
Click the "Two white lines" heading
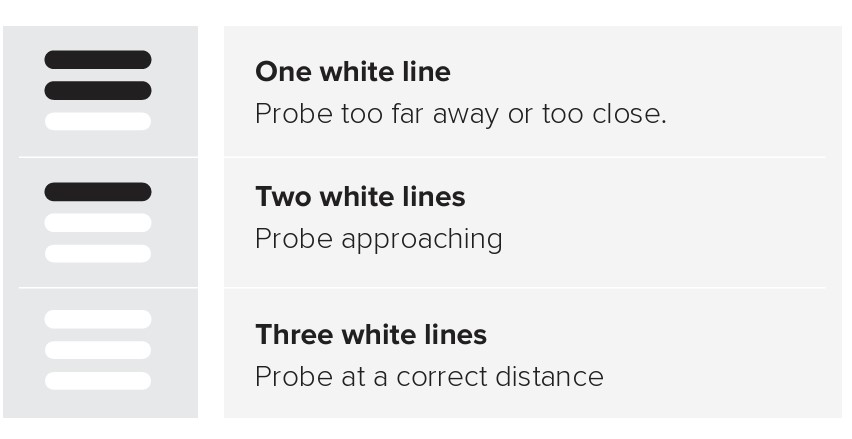(360, 197)
